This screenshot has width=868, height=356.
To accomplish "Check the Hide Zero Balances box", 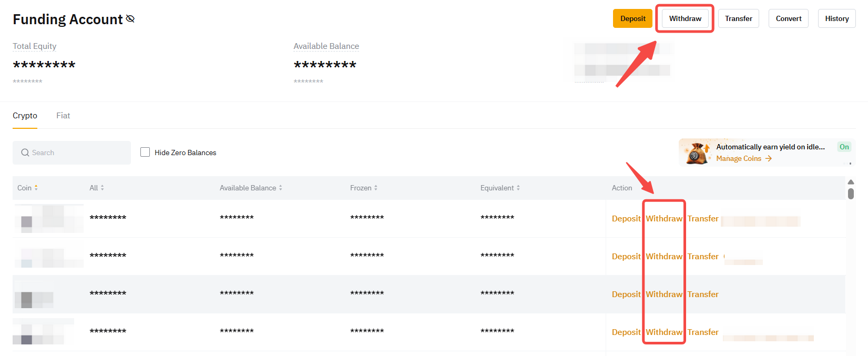I will coord(145,152).
